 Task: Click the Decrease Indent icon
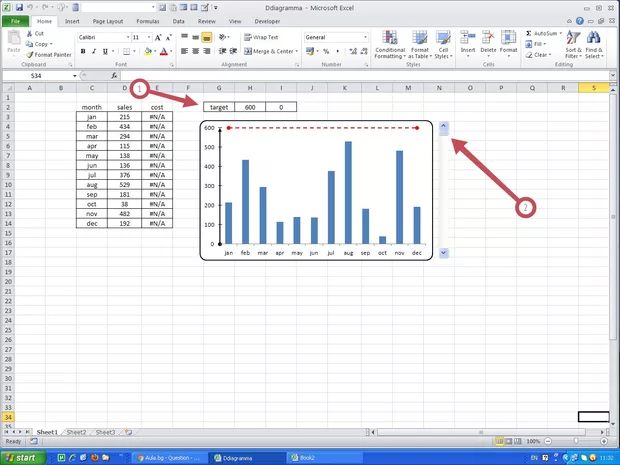click(x=223, y=51)
